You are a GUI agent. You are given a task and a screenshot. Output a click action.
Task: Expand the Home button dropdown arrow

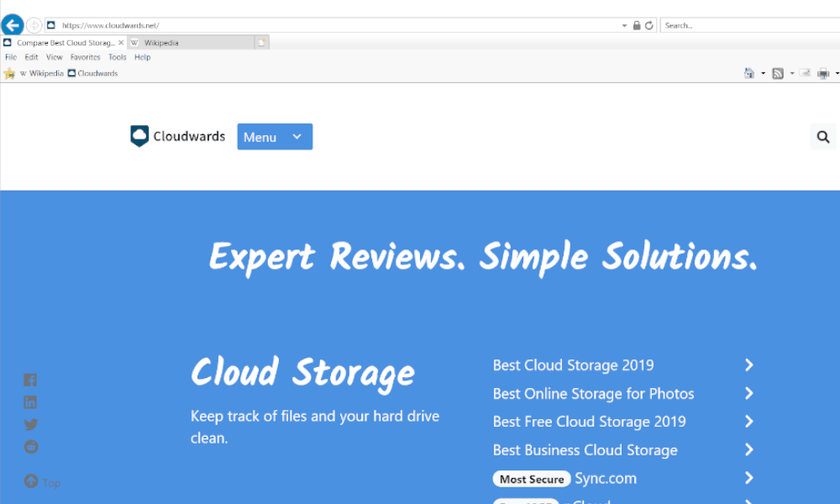763,73
